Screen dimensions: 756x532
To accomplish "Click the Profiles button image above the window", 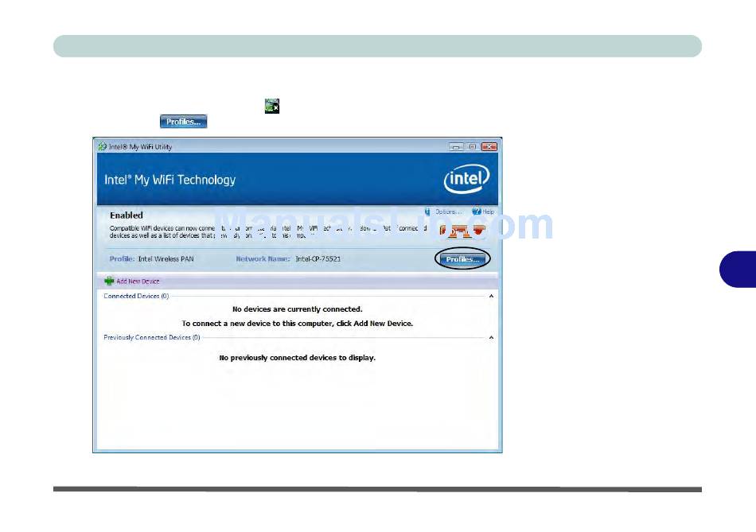I will (183, 122).
